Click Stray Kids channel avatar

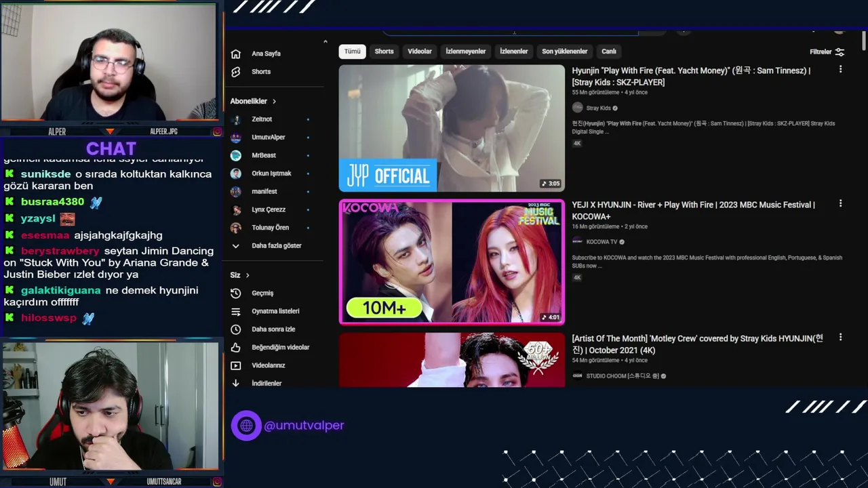coord(578,108)
